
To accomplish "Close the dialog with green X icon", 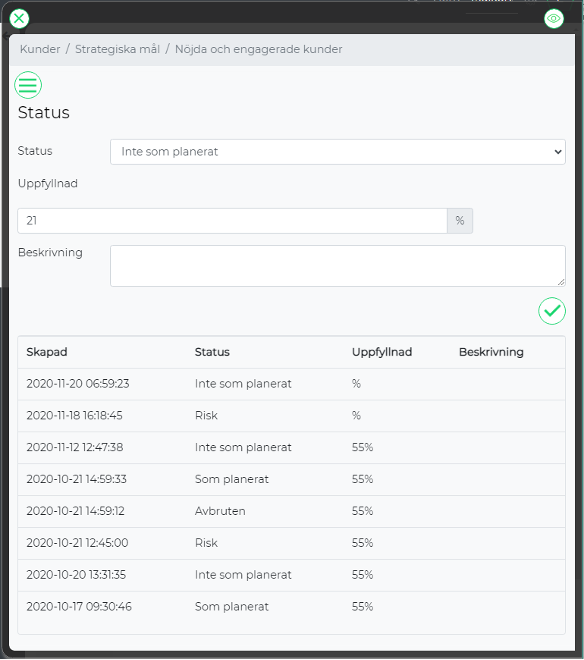I will click(19, 19).
